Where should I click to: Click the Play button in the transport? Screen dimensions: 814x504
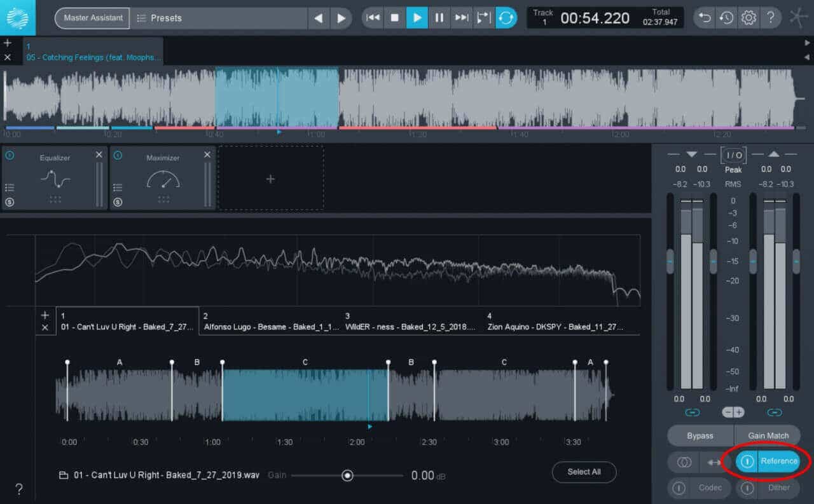click(x=417, y=18)
